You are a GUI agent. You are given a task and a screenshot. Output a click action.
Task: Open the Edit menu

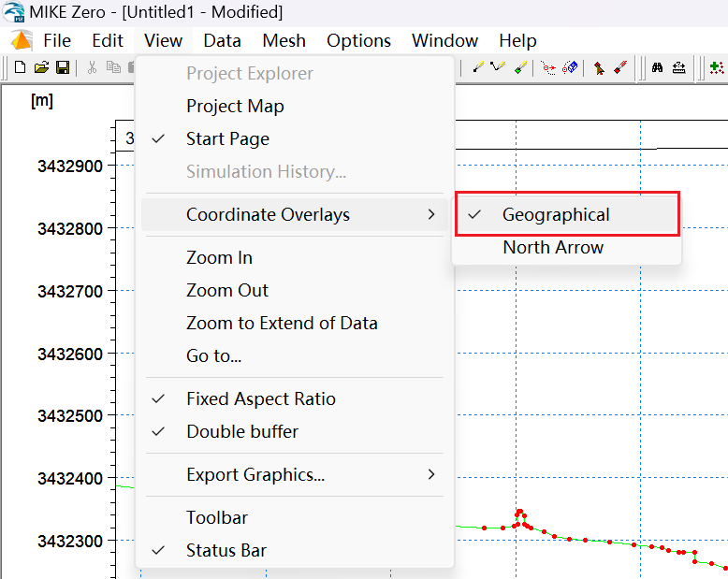[108, 41]
